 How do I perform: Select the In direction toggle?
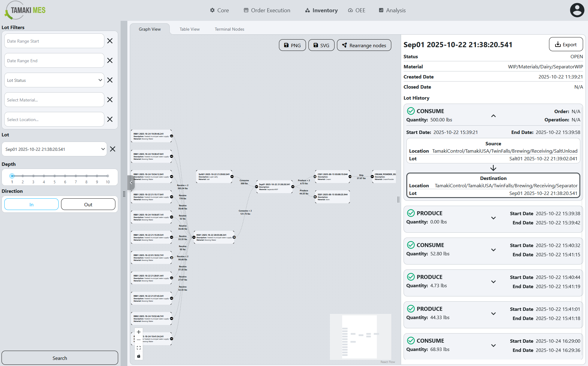click(x=31, y=204)
